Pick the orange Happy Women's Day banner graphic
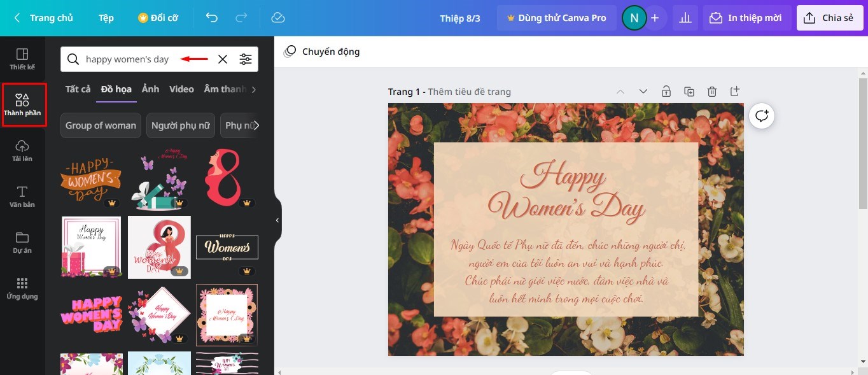This screenshot has width=868, height=375. (x=91, y=178)
